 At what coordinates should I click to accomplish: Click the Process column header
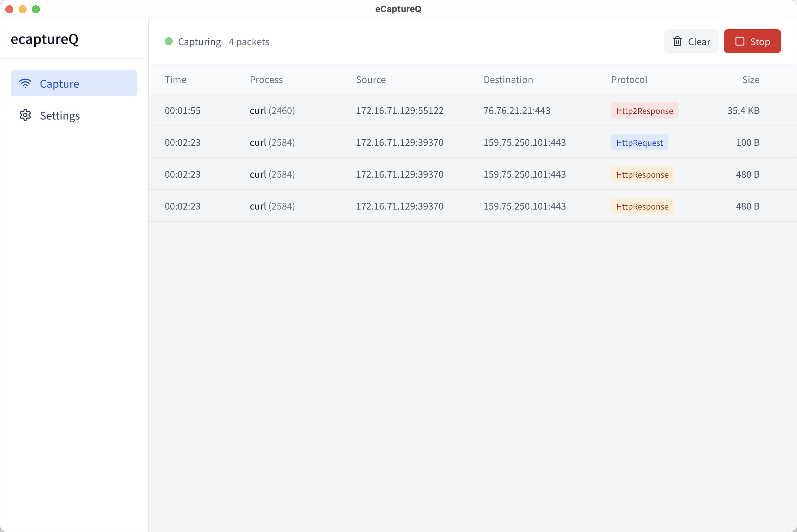click(266, 80)
